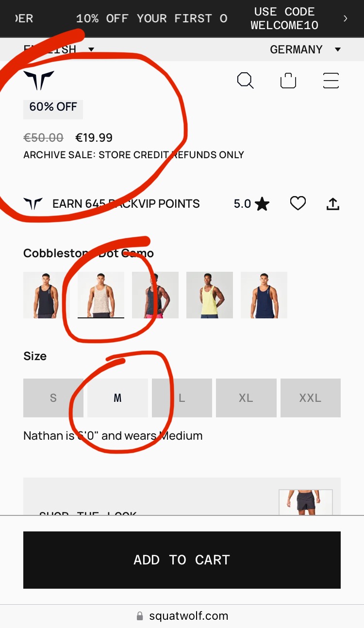Screen dimensions: 364x628
Task: Click the ADD TO CART button
Action: pyautogui.click(x=182, y=560)
